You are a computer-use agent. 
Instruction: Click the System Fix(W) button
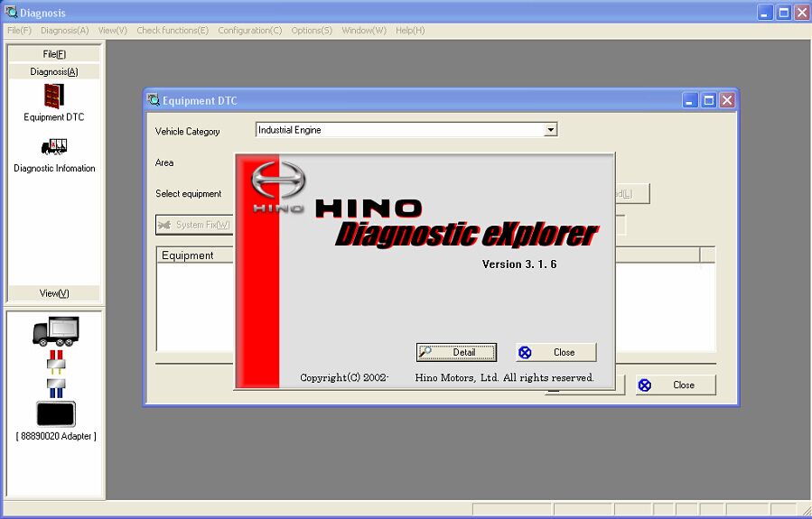(195, 225)
